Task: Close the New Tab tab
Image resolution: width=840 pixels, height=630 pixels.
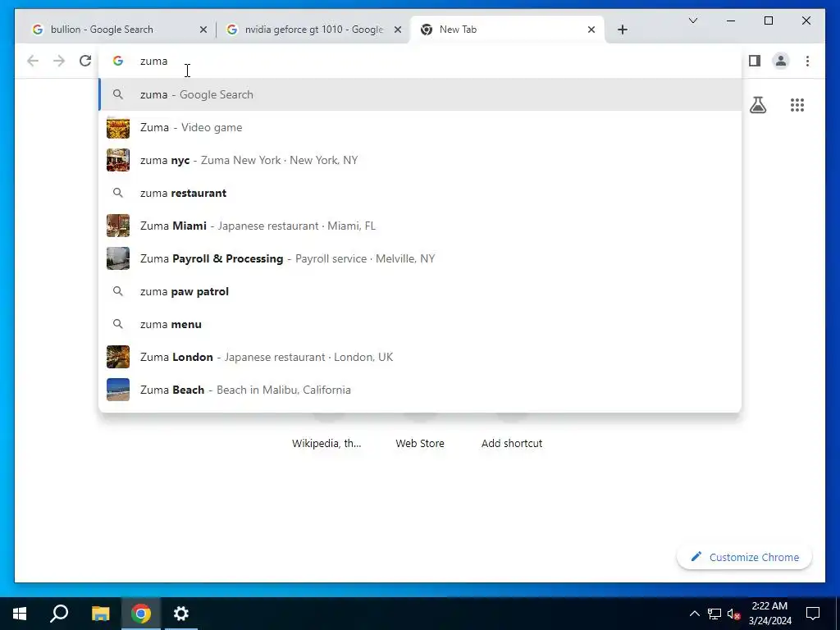Action: click(x=591, y=30)
